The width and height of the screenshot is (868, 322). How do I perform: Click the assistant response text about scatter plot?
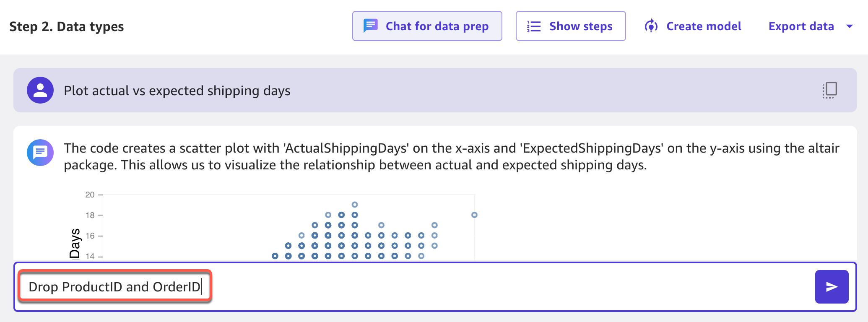coord(451,156)
